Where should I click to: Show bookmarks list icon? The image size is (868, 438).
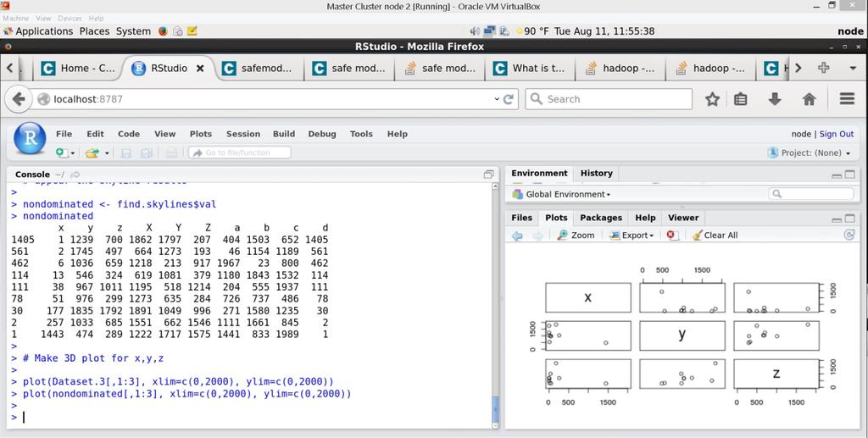click(740, 99)
